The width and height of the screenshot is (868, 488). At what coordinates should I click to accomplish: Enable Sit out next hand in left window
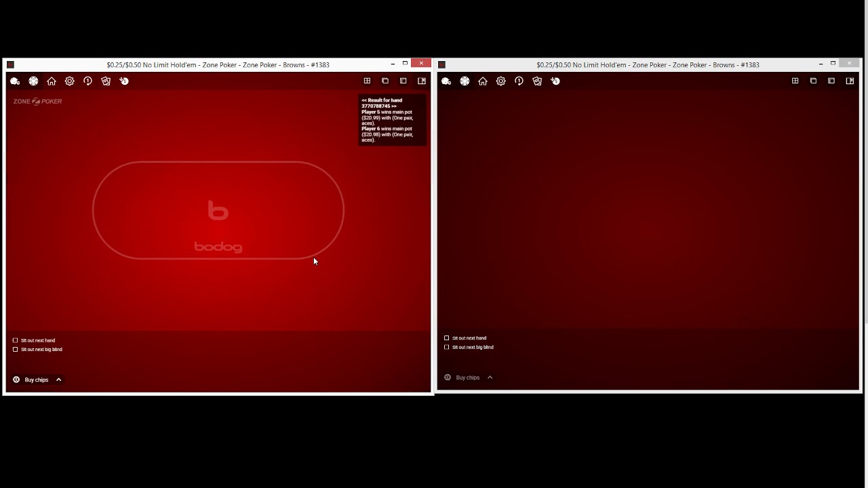click(15, 340)
